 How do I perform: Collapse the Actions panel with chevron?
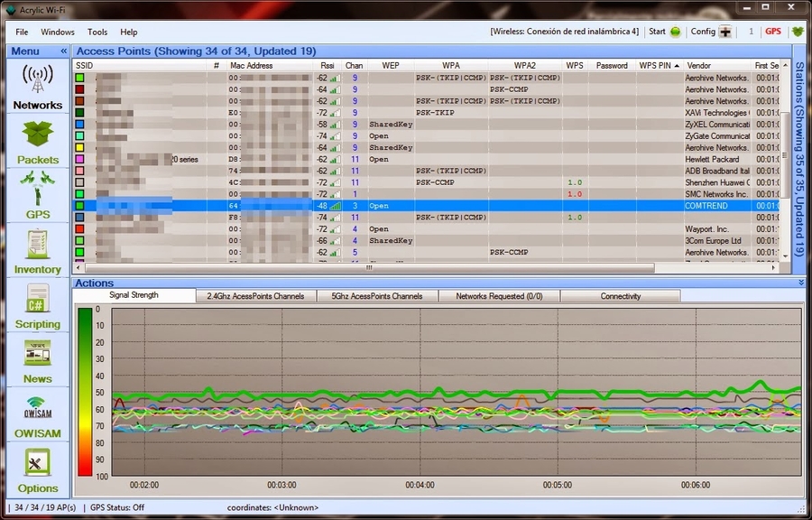click(800, 283)
